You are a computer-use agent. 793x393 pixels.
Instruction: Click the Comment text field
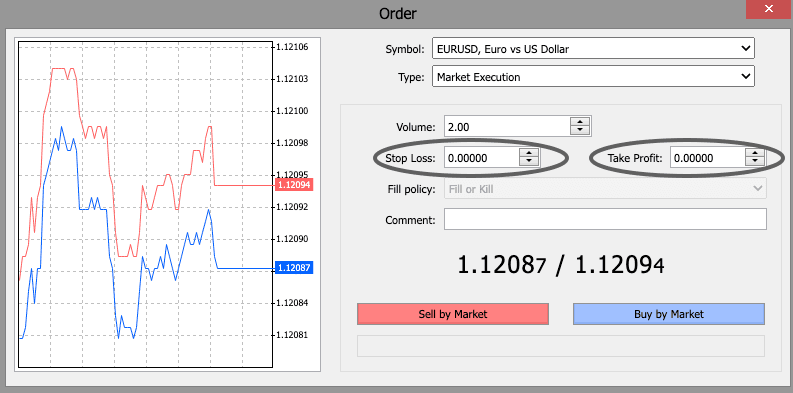605,220
